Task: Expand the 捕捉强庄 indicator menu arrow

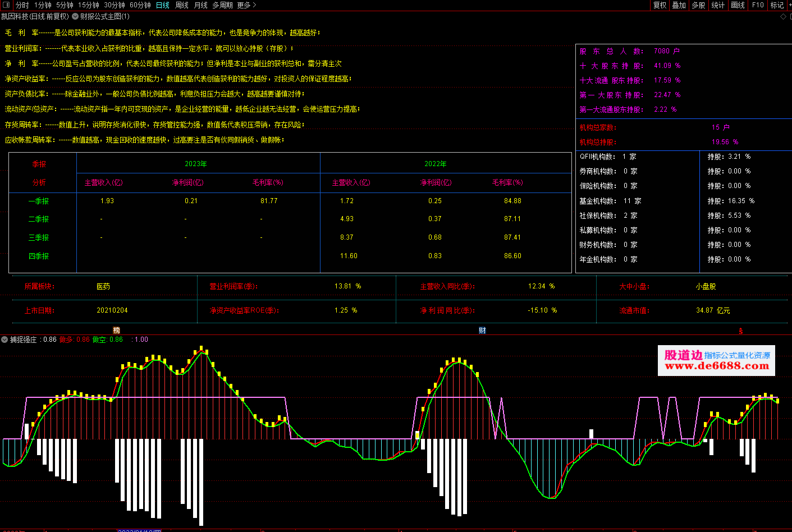Action: [x=4, y=340]
